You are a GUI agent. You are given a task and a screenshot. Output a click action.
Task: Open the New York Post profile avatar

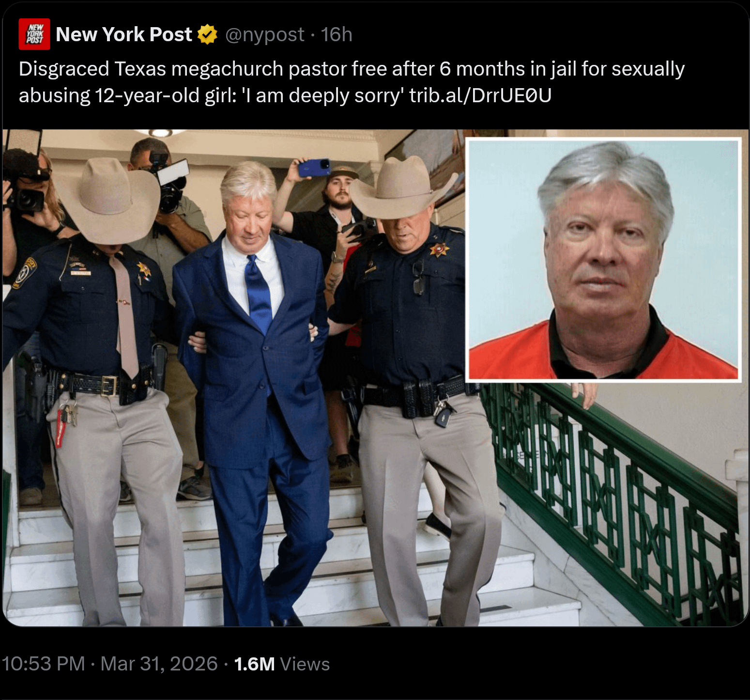coord(34,34)
